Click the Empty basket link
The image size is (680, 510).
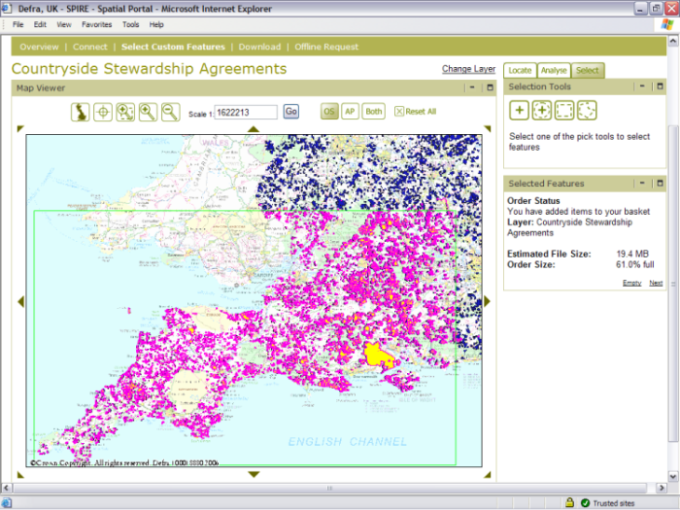[631, 283]
